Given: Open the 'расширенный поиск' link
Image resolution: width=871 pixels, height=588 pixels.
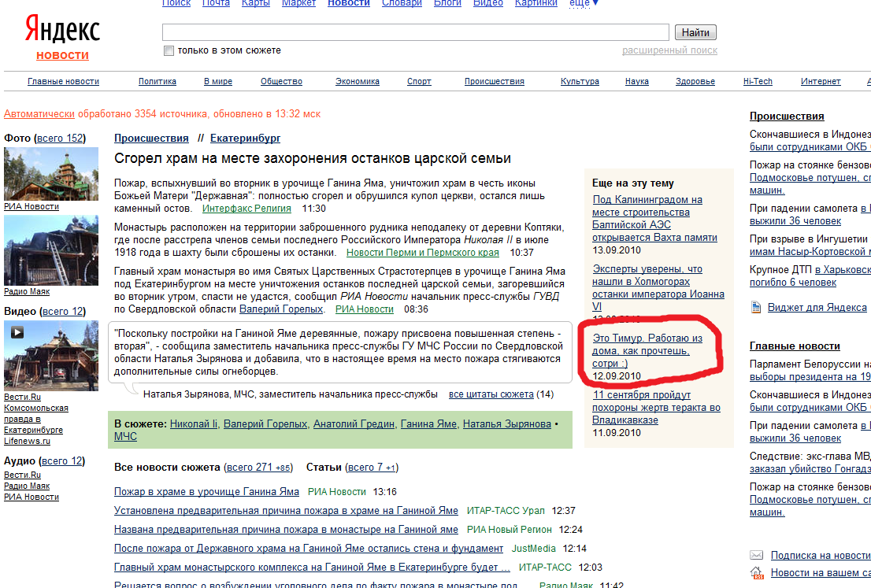Looking at the screenshot, I should [x=669, y=50].
